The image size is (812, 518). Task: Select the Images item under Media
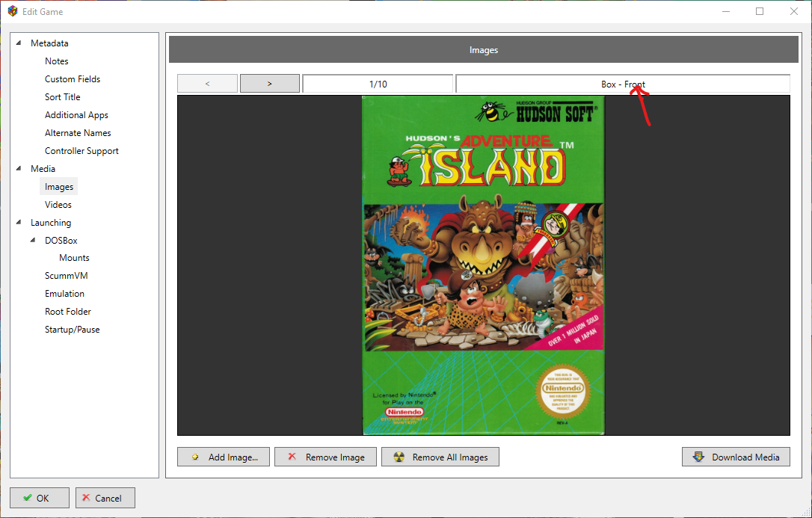point(59,187)
